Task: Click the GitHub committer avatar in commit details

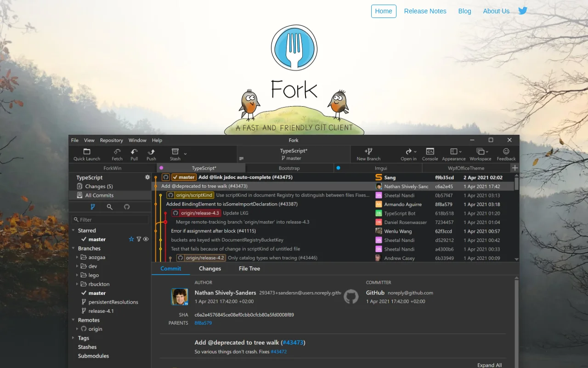Action: (x=351, y=297)
